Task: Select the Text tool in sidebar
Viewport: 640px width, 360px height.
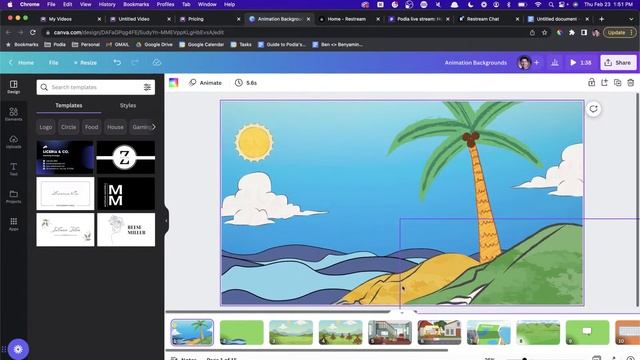Action: click(13, 169)
